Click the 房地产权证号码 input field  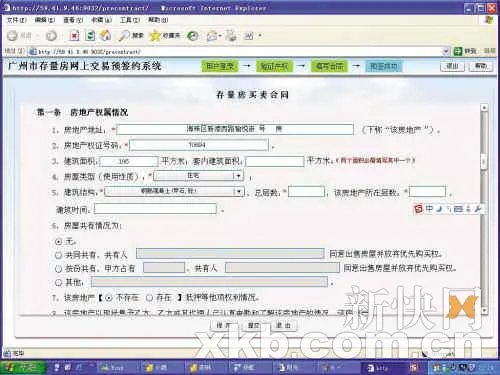[199, 145]
